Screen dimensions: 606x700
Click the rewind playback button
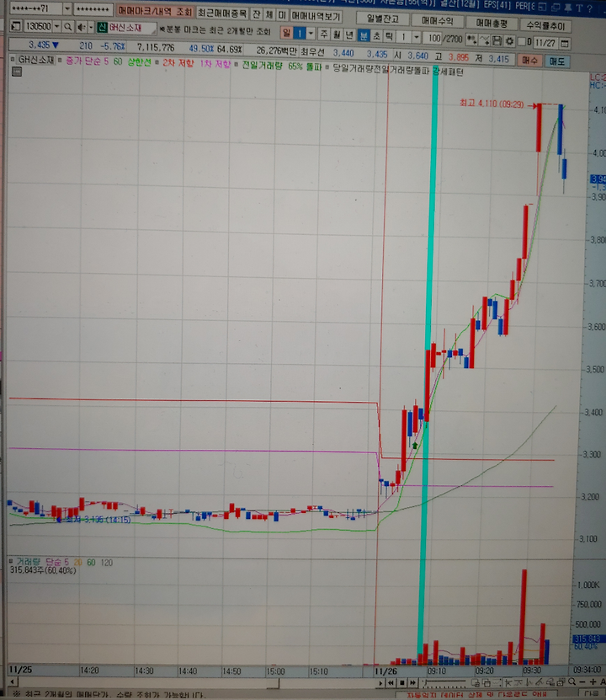point(391,682)
